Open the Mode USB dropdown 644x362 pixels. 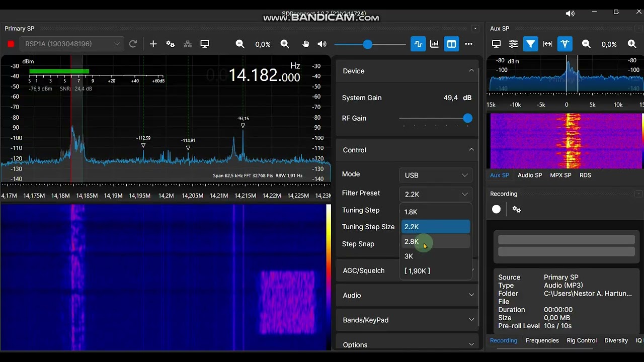[x=436, y=175]
